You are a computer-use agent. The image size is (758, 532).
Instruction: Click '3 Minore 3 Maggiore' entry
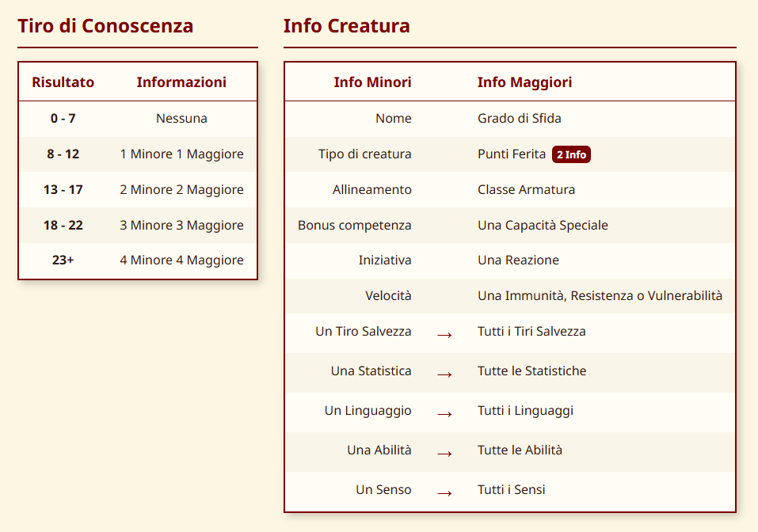pyautogui.click(x=181, y=226)
